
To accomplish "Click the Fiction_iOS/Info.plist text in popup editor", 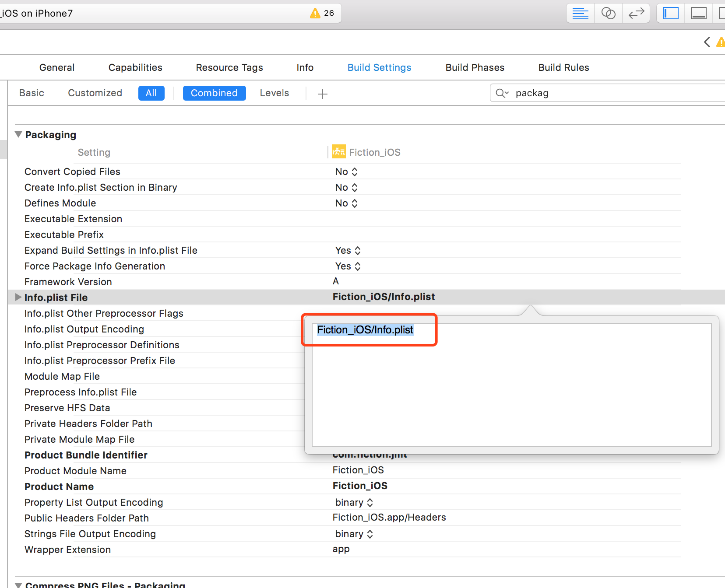I will [x=365, y=329].
